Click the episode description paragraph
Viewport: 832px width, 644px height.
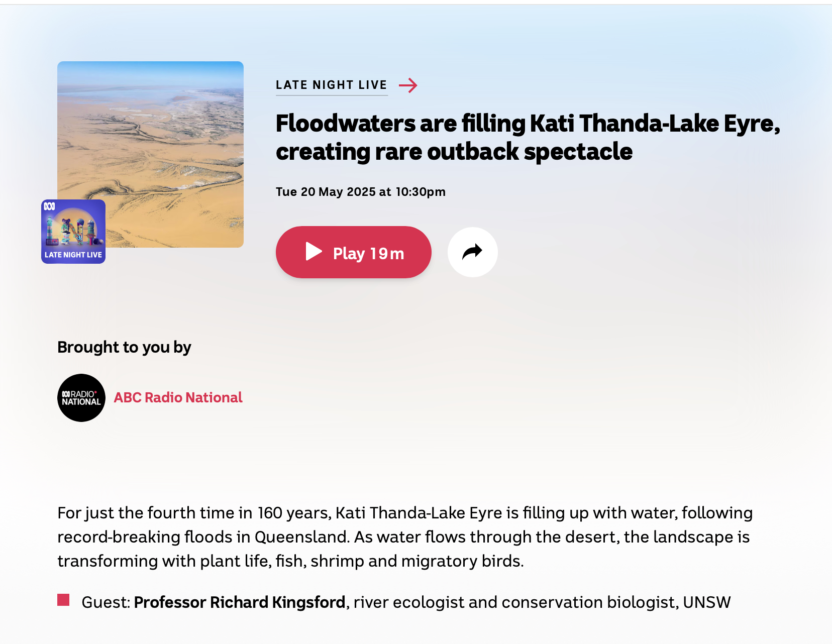click(x=405, y=536)
